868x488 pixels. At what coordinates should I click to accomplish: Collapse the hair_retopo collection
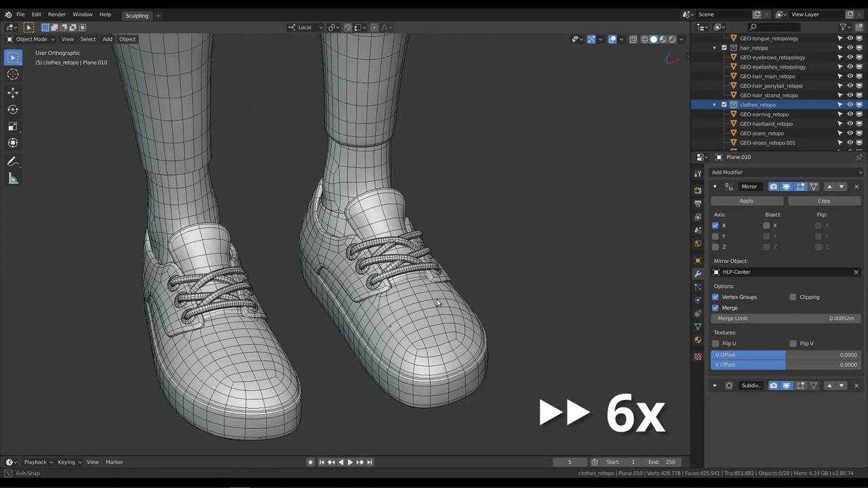[x=714, y=48]
